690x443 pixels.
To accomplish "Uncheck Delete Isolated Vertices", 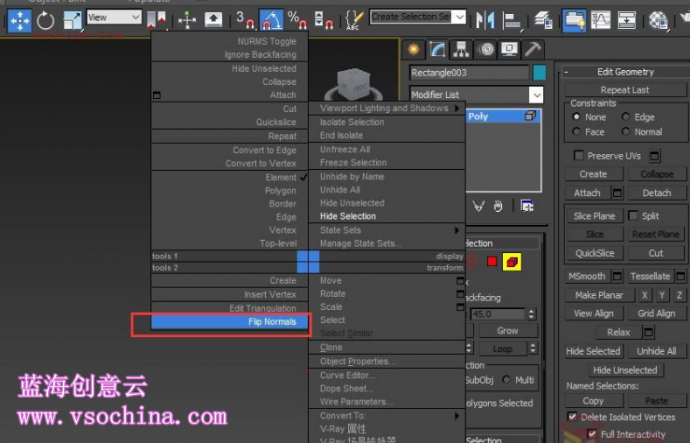I will click(x=573, y=417).
